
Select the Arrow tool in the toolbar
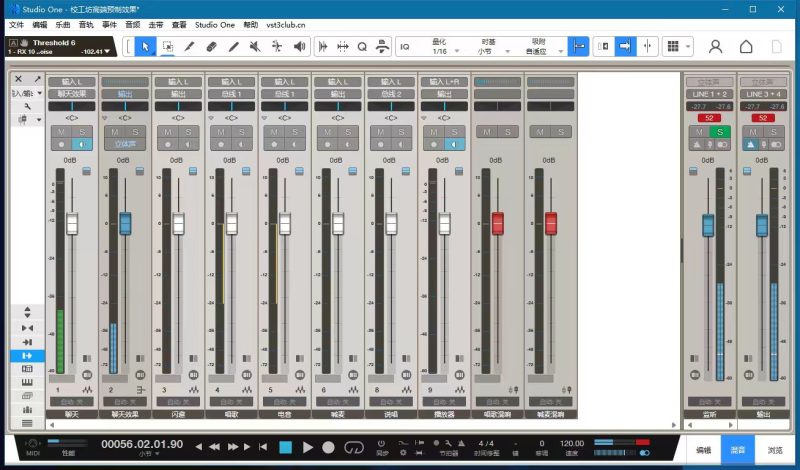pos(145,47)
